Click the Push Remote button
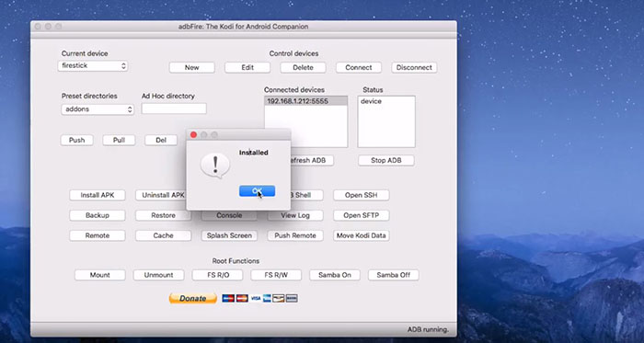This screenshot has height=343, width=644. pos(295,235)
